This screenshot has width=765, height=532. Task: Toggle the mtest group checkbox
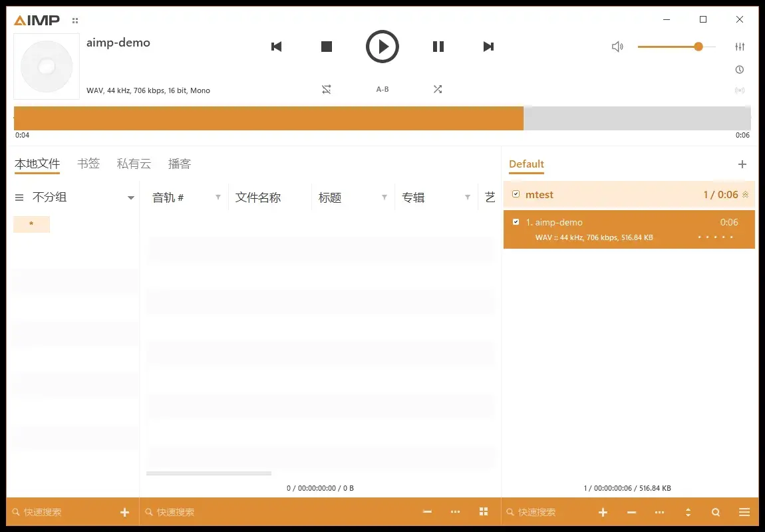click(x=516, y=194)
